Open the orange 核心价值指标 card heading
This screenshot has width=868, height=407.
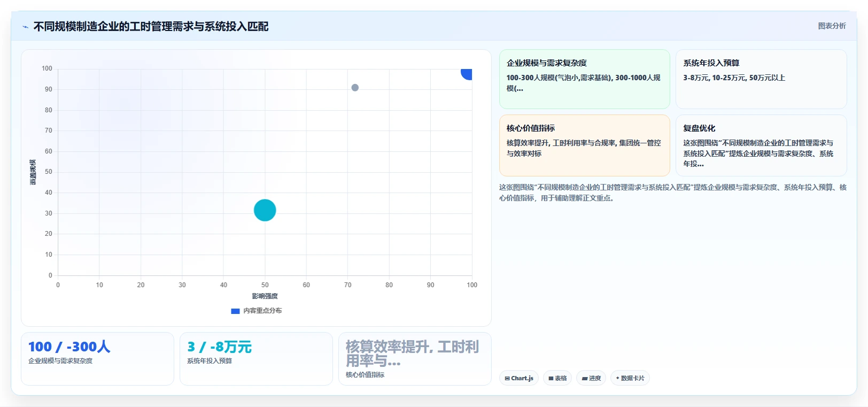tap(530, 128)
